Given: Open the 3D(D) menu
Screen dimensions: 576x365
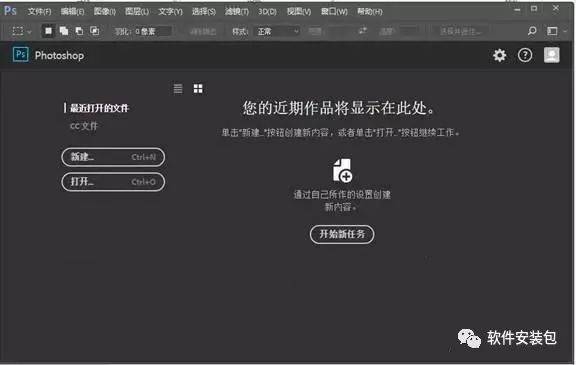Looking at the screenshot, I should pyautogui.click(x=267, y=12).
